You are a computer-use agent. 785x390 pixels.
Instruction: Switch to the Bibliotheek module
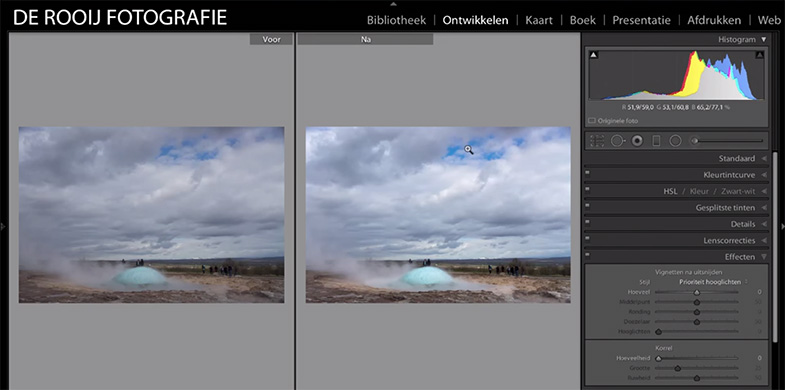point(397,21)
